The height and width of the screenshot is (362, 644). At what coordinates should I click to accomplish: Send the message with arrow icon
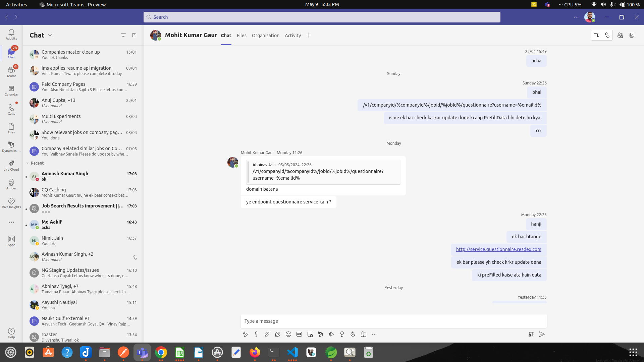542,334
